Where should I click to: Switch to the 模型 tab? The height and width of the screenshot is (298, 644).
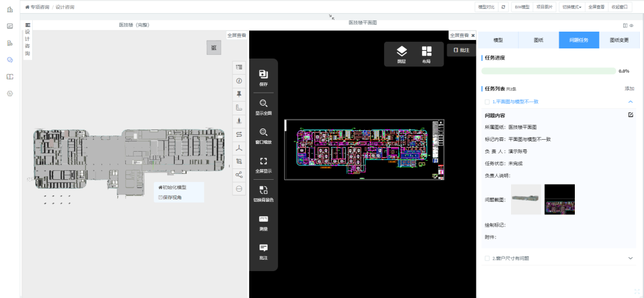coord(498,40)
